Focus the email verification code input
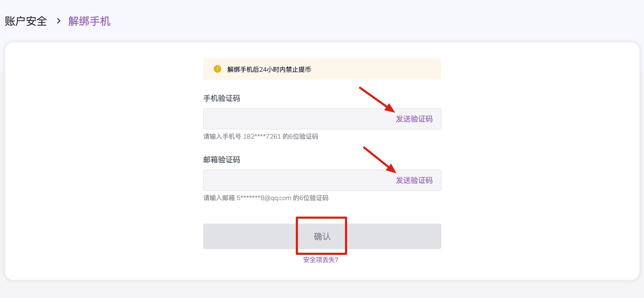644x298 pixels. click(296, 180)
